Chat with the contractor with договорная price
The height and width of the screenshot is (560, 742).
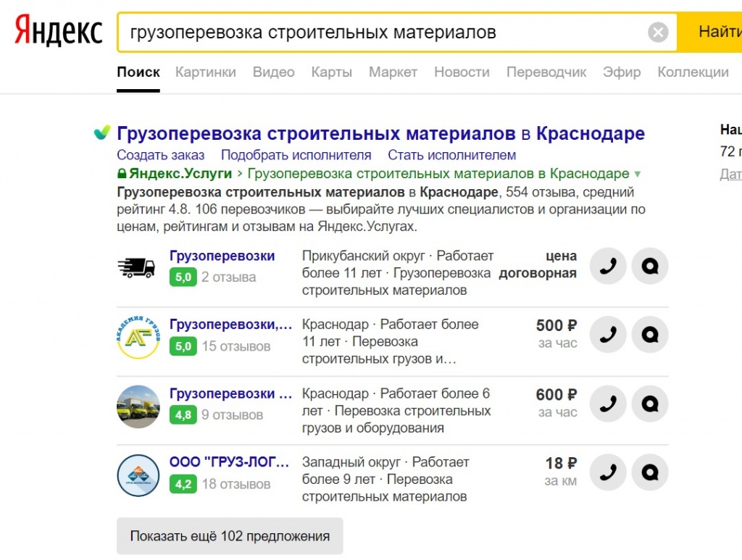click(650, 266)
